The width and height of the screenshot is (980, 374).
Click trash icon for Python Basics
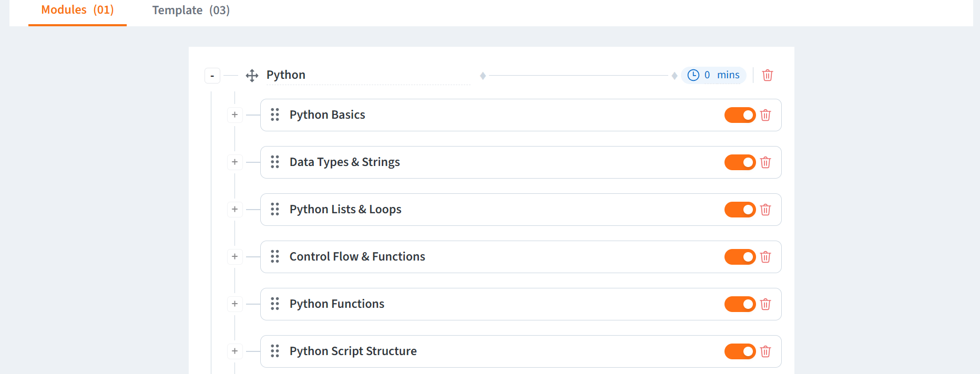click(765, 115)
